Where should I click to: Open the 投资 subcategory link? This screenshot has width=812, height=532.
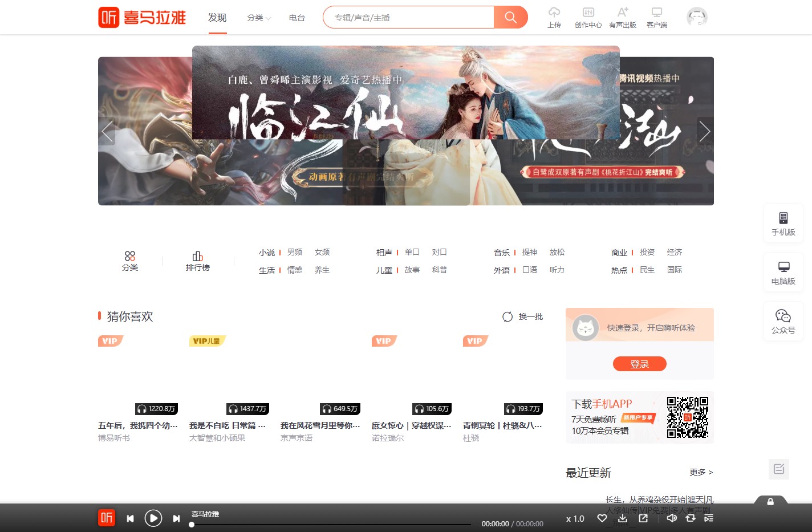[647, 252]
